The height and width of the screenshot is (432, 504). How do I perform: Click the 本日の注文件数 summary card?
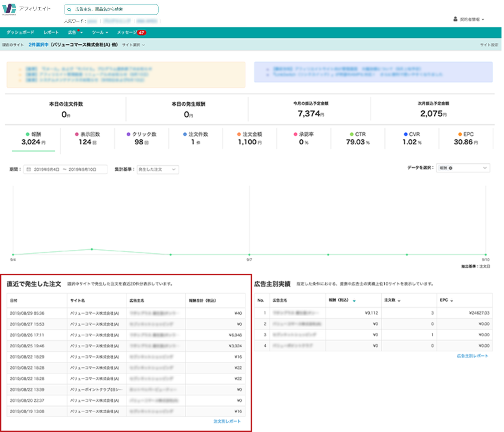pyautogui.click(x=66, y=109)
